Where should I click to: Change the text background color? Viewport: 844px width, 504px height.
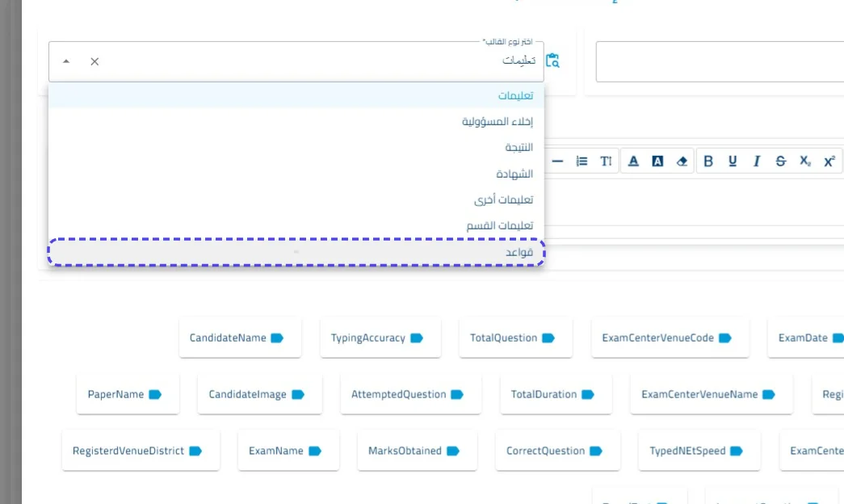[657, 161]
